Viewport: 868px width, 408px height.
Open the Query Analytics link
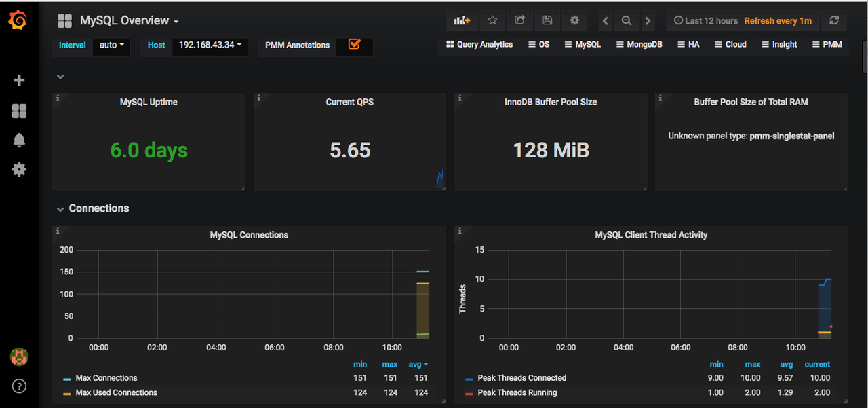pyautogui.click(x=479, y=45)
